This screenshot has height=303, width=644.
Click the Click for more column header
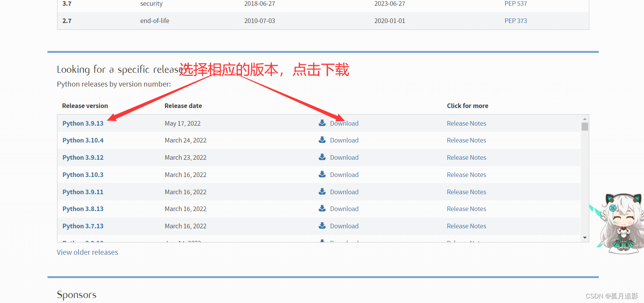click(x=467, y=106)
